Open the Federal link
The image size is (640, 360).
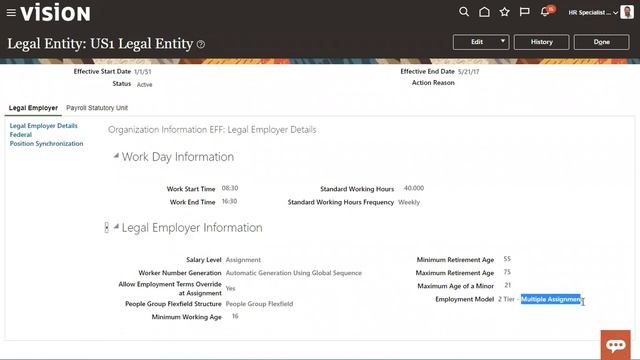coord(21,135)
